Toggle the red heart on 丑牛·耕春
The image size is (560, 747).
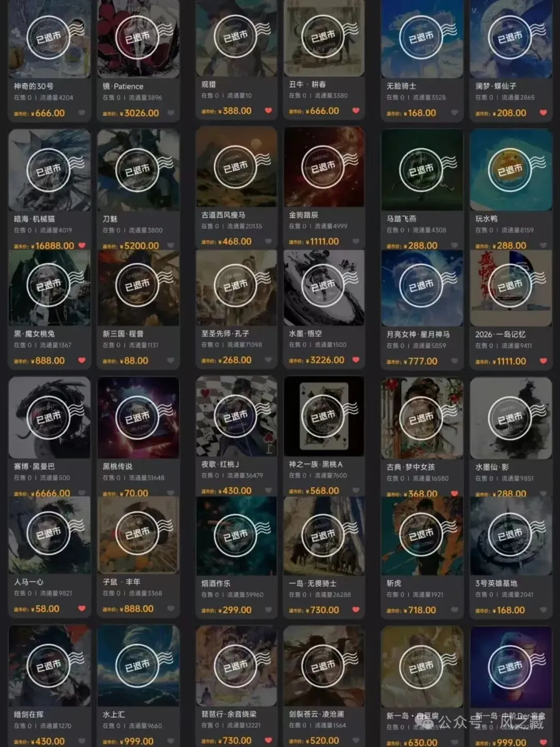[356, 110]
